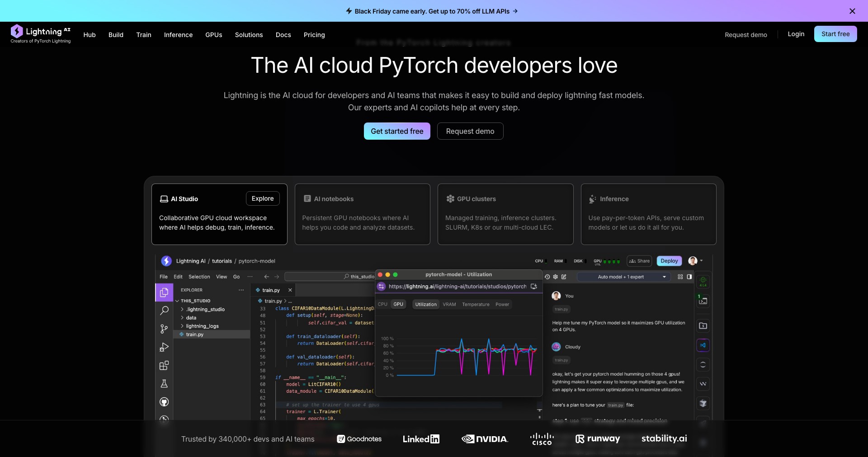Select the Utilization tab

click(x=426, y=305)
